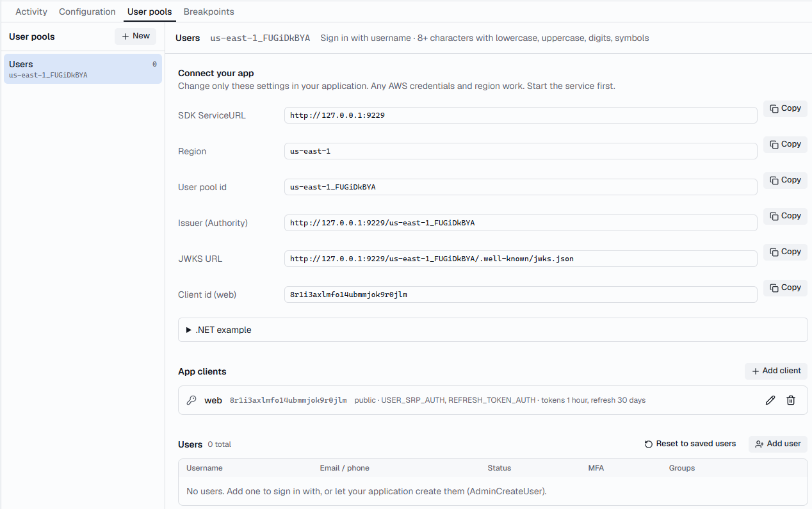Reset to saved users

[x=690, y=444]
